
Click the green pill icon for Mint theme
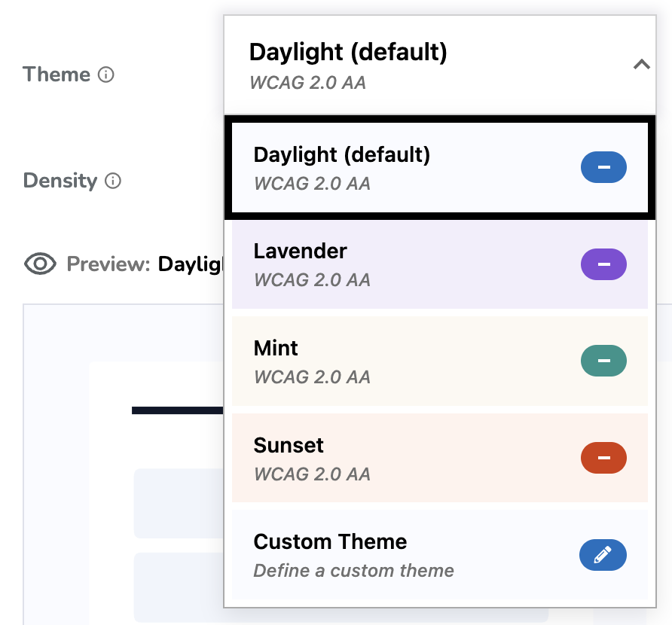coord(603,361)
